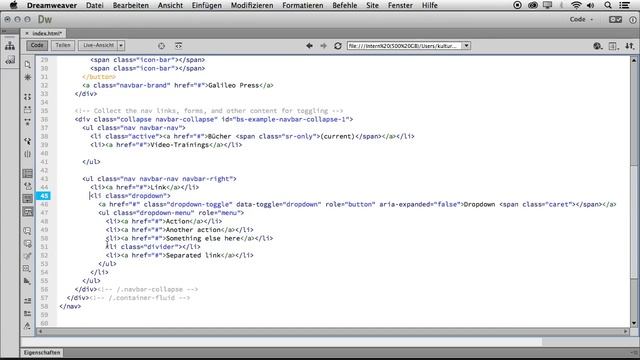Image resolution: width=640 pixels, height=360 pixels.
Task: Open second icon in collapsed left panel
Action: [10, 61]
